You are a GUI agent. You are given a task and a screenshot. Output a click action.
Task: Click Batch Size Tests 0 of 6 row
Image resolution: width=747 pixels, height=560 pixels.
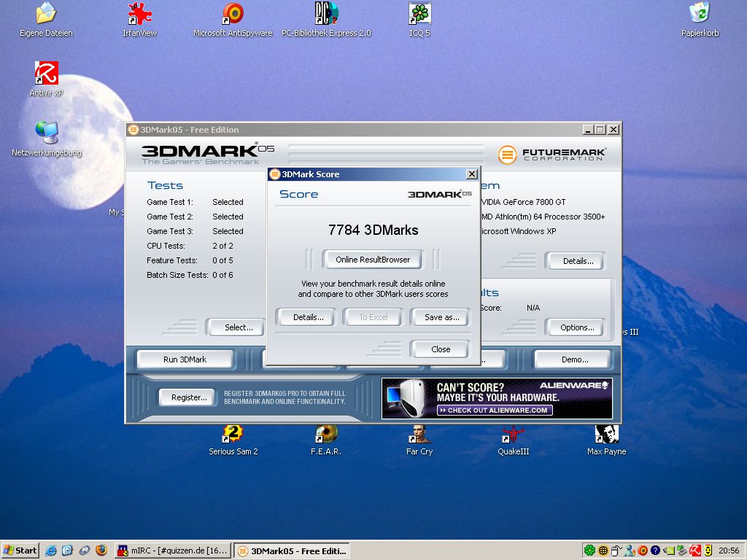pos(190,275)
